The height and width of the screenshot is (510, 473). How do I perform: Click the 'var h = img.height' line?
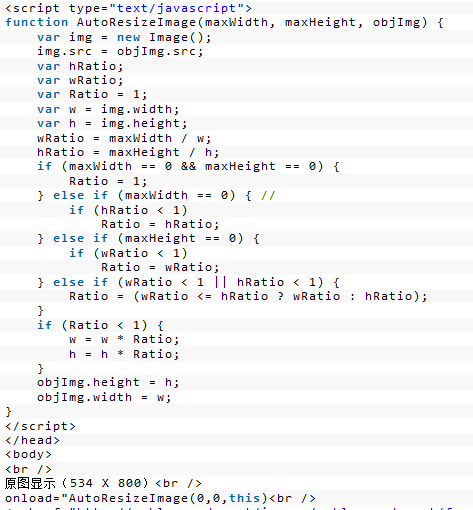112,124
